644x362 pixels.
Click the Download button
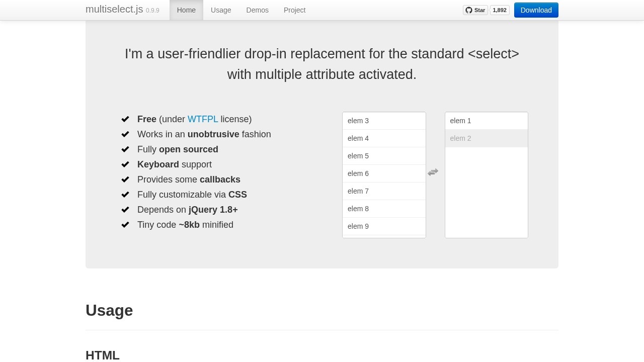pyautogui.click(x=536, y=10)
